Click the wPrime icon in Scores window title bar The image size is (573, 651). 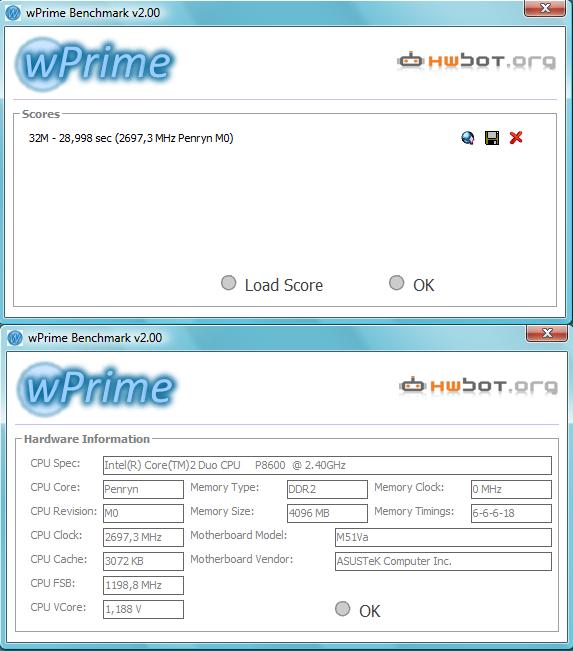pyautogui.click(x=13, y=13)
